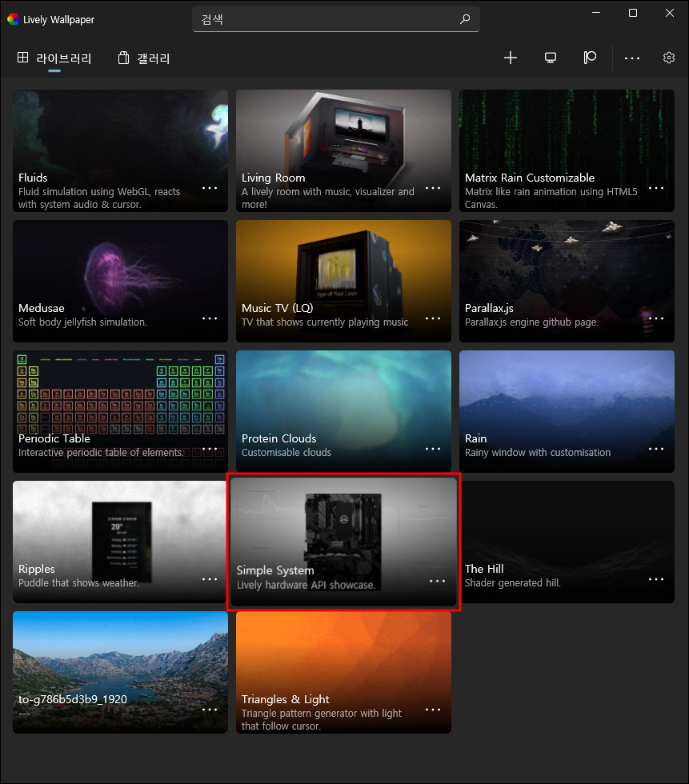Choose the Periodic Table wallpaper
Viewport: 689px width, 784px height.
(x=121, y=411)
